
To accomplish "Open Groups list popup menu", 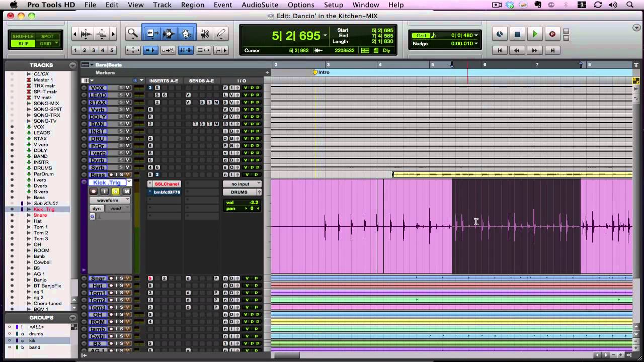I will (x=73, y=318).
